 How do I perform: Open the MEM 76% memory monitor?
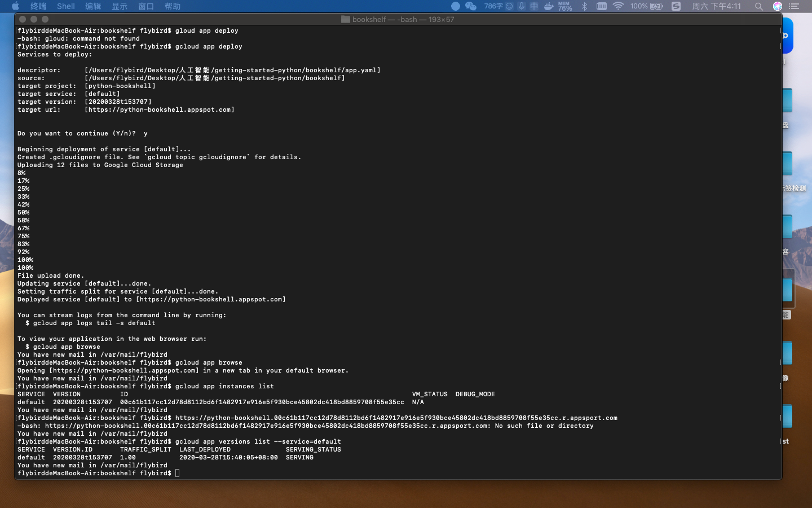(x=565, y=6)
